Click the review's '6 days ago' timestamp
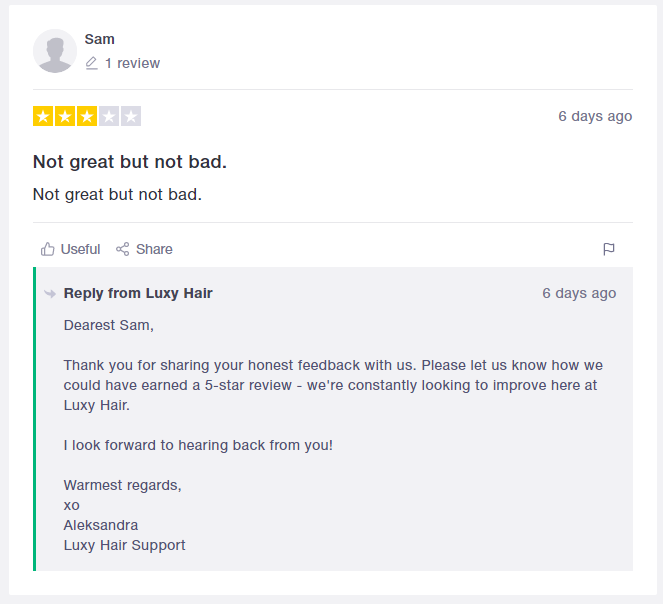This screenshot has width=663, height=604. 595,116
